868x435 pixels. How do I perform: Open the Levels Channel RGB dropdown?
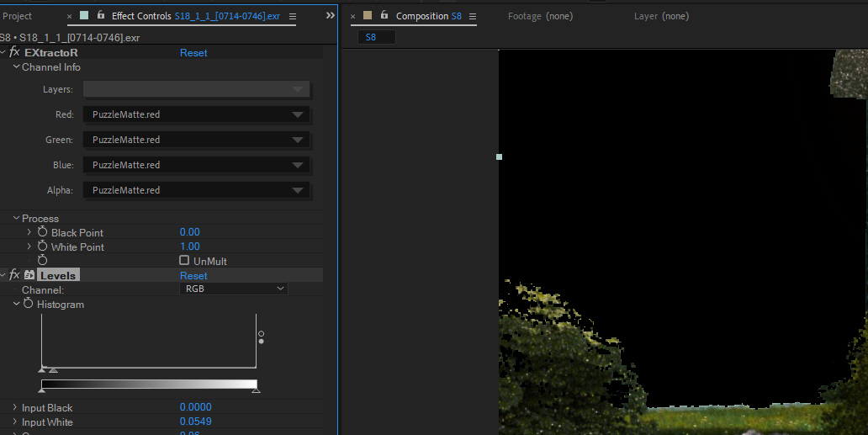click(x=234, y=289)
